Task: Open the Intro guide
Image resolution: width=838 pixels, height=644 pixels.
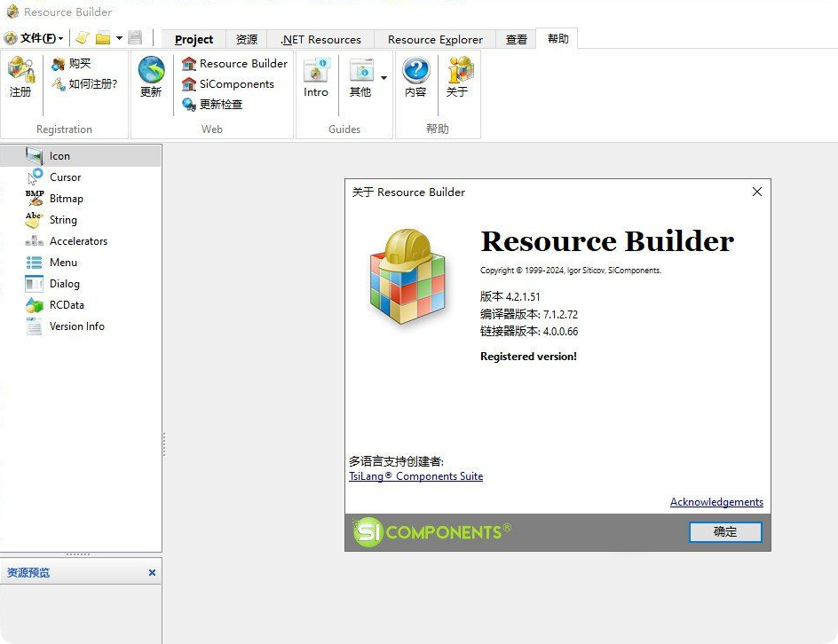Action: (x=316, y=78)
